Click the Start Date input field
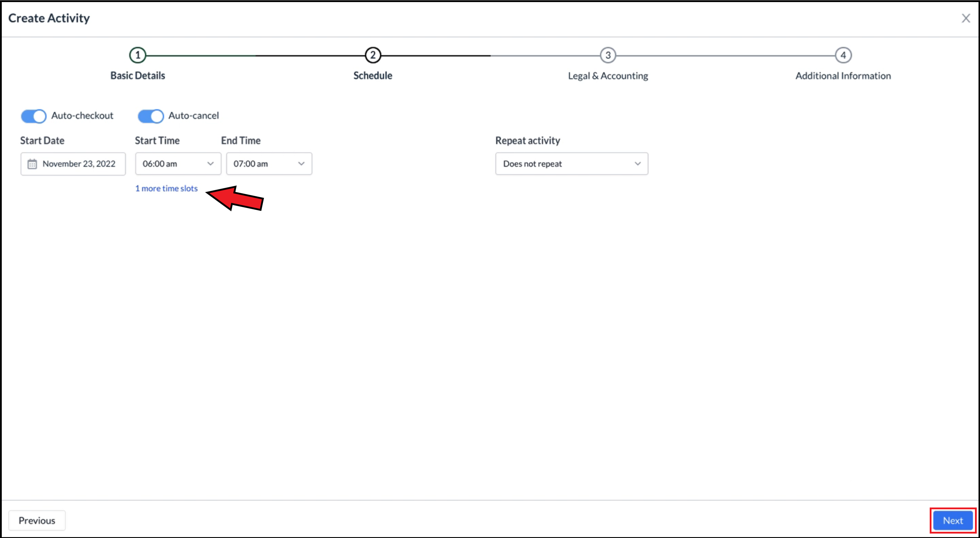 point(73,163)
